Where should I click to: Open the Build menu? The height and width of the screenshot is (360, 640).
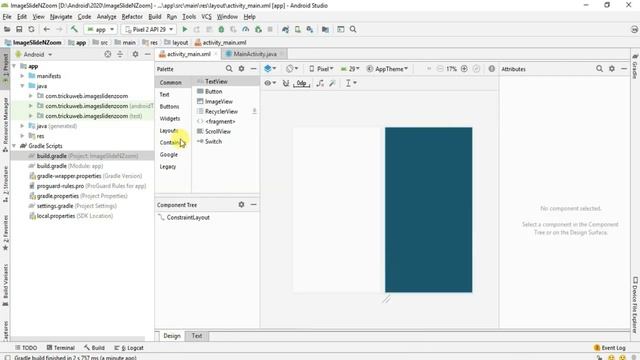coord(155,17)
